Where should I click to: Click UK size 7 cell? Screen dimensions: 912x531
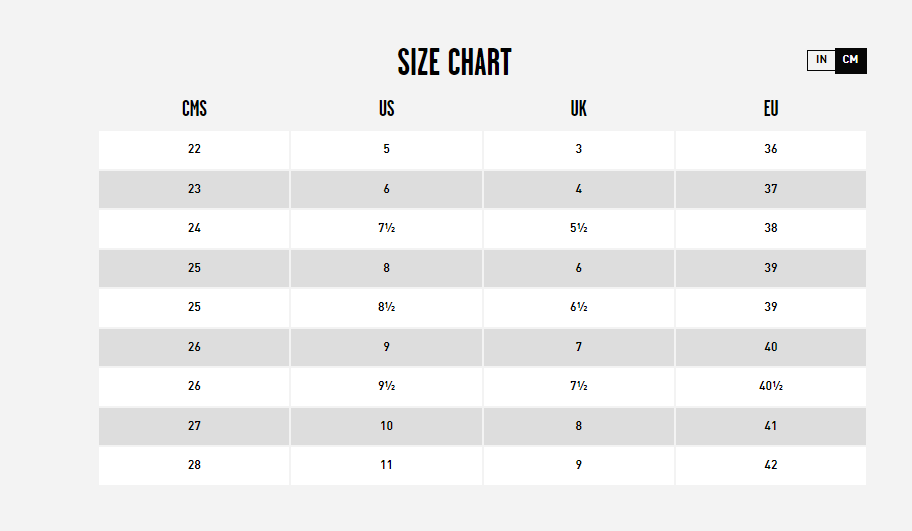pyautogui.click(x=579, y=347)
